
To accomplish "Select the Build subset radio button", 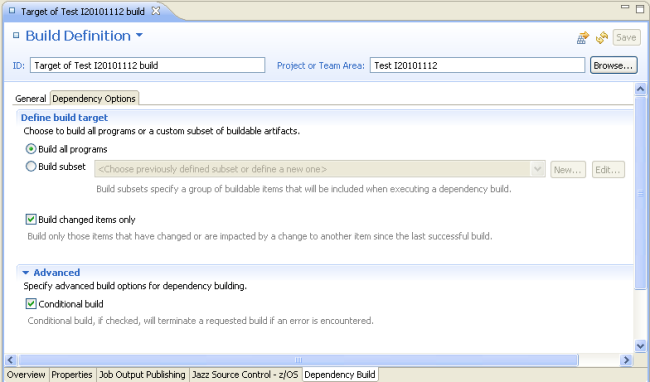I will (x=31, y=167).
